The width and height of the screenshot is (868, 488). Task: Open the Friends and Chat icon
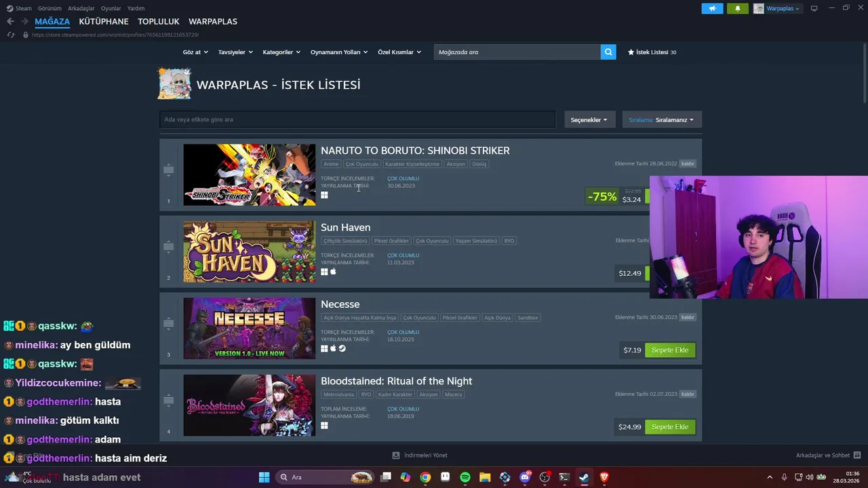click(x=857, y=455)
